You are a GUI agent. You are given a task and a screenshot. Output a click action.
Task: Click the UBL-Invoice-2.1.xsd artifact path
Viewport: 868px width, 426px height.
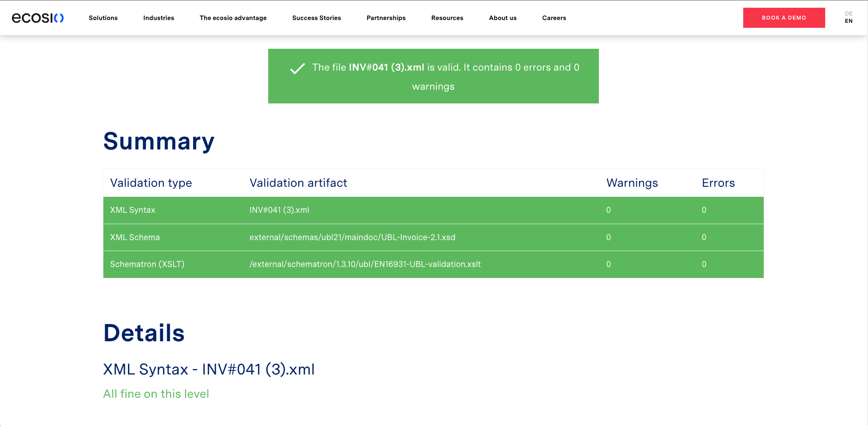pos(352,237)
